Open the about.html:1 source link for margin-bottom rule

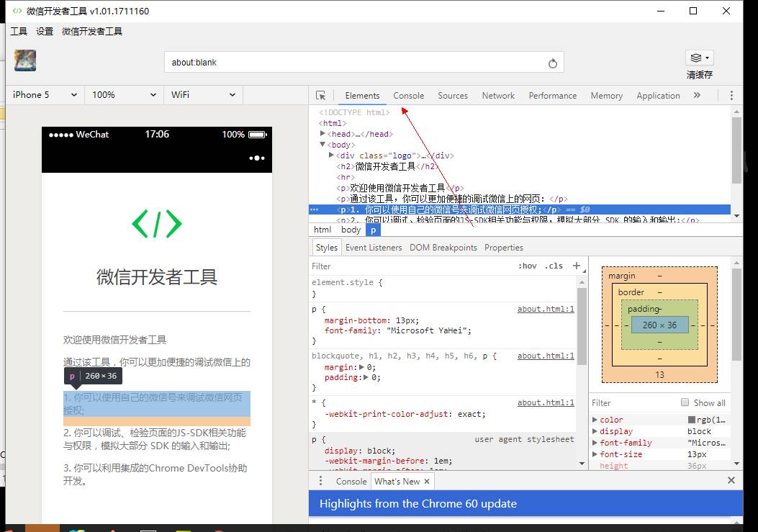pos(546,309)
